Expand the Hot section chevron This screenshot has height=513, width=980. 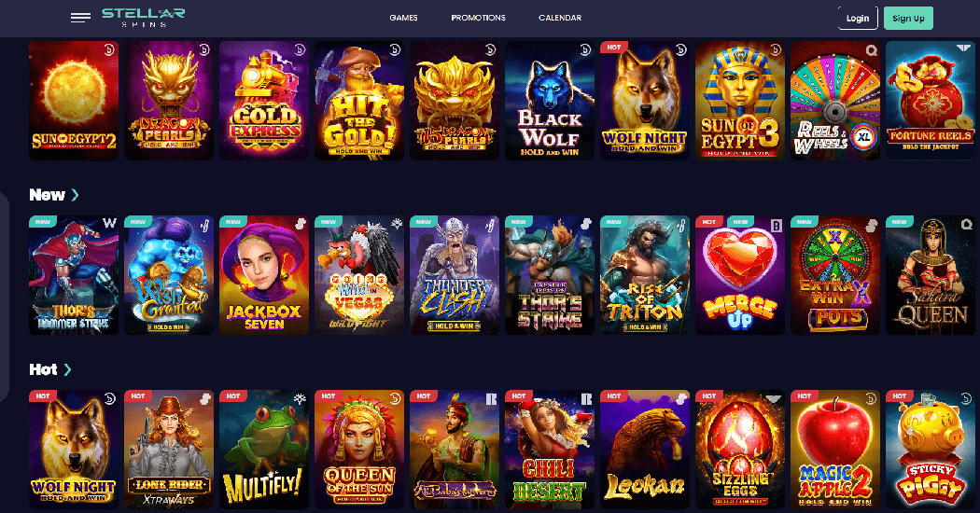click(x=67, y=369)
